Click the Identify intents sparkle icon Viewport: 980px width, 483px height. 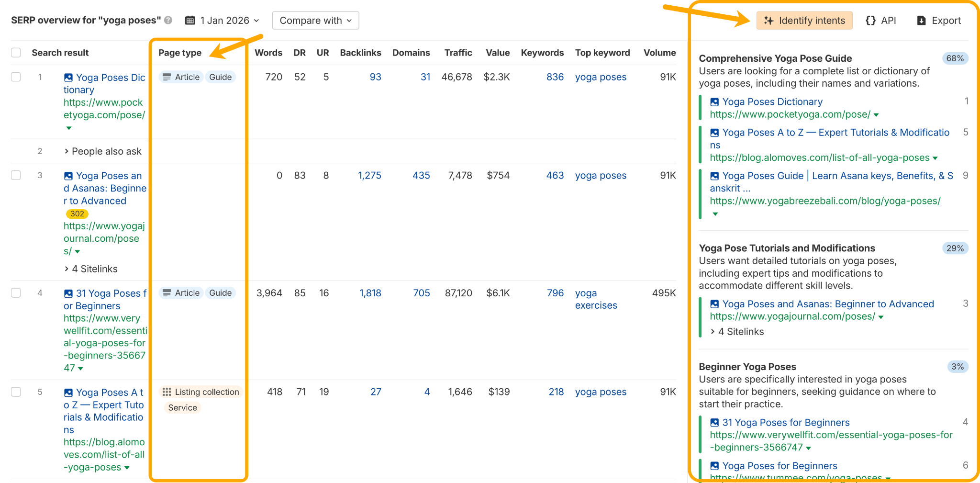(x=769, y=21)
